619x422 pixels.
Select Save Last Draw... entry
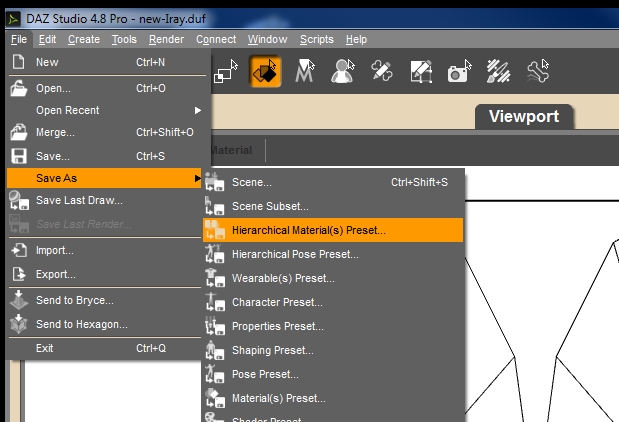click(x=105, y=200)
